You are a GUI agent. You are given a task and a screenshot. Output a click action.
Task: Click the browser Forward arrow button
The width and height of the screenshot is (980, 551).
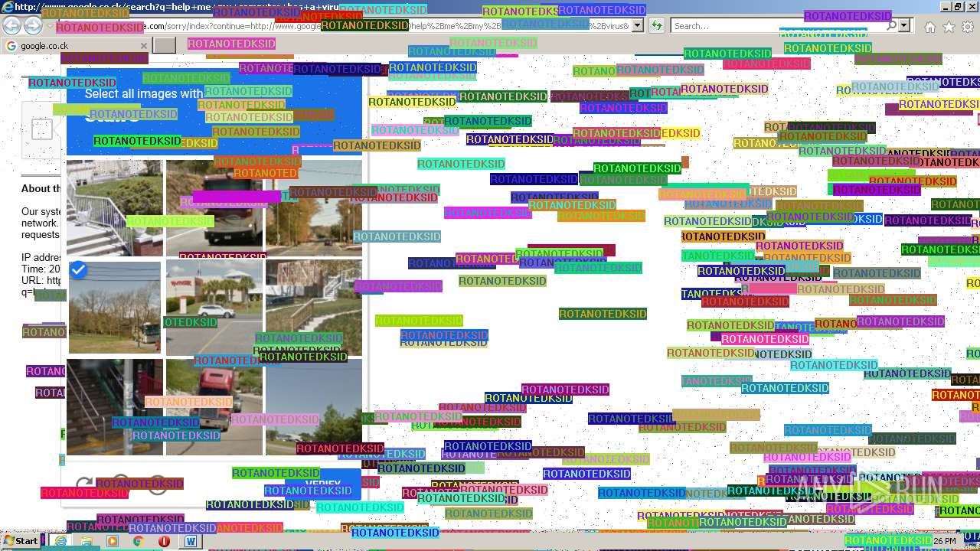click(x=33, y=26)
